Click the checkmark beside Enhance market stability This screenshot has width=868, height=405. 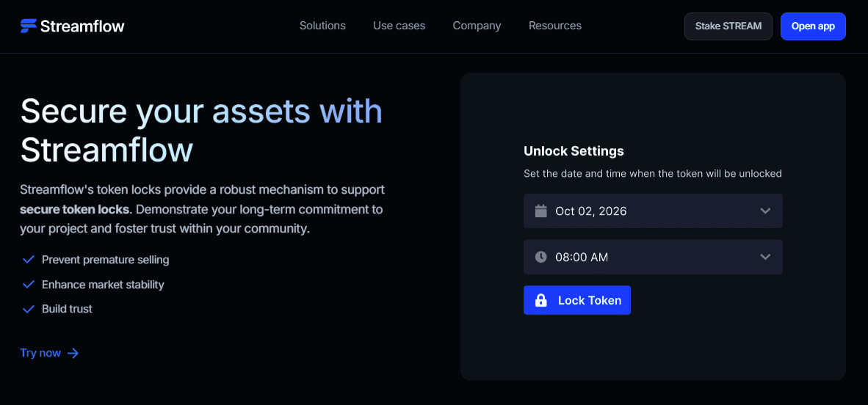click(28, 285)
